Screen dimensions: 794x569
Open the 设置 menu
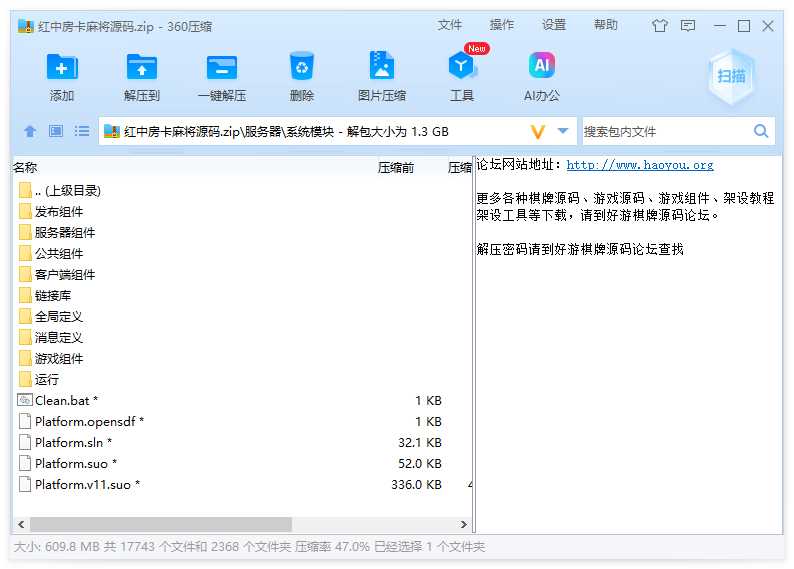pos(554,25)
